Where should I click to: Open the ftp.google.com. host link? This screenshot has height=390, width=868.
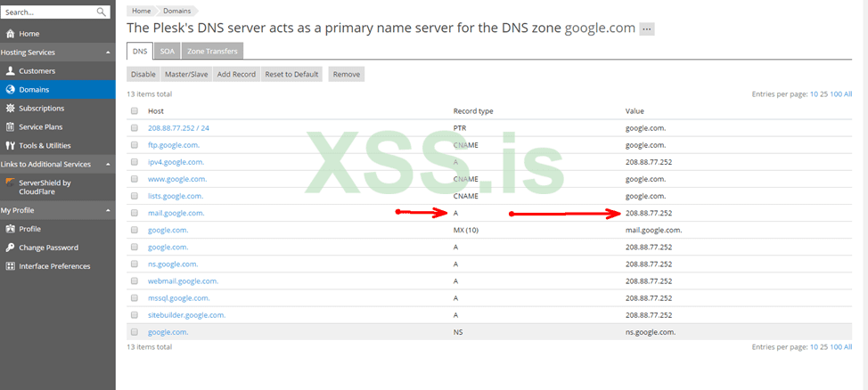[x=174, y=145]
